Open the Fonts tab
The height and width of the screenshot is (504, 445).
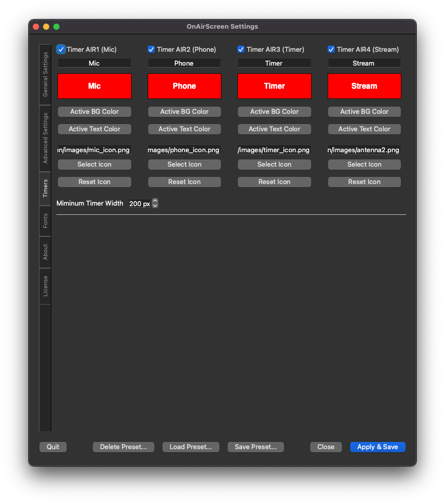tap(45, 220)
